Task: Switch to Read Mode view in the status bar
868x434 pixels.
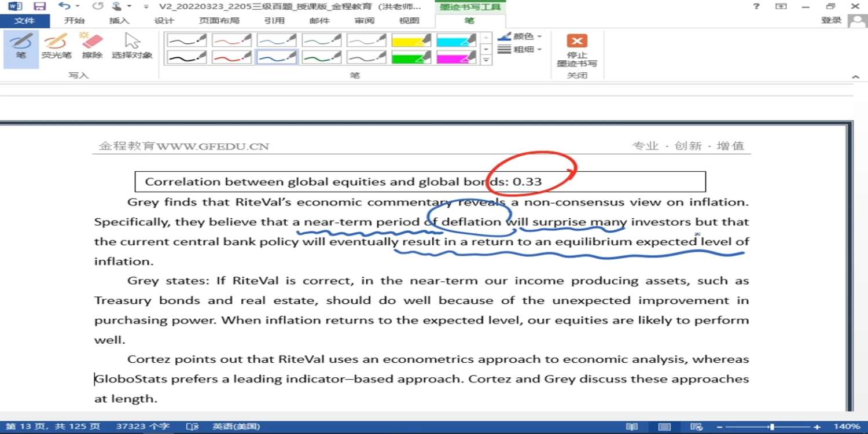Action: [x=632, y=427]
